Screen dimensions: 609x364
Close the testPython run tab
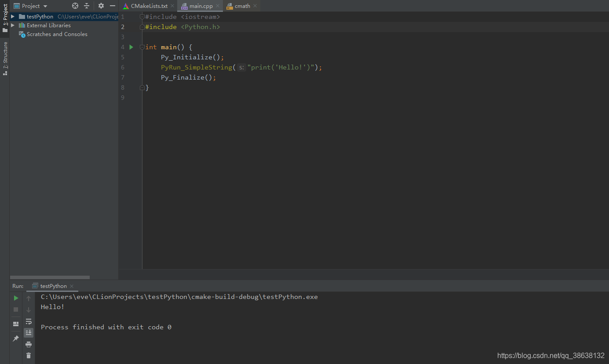coord(72,286)
